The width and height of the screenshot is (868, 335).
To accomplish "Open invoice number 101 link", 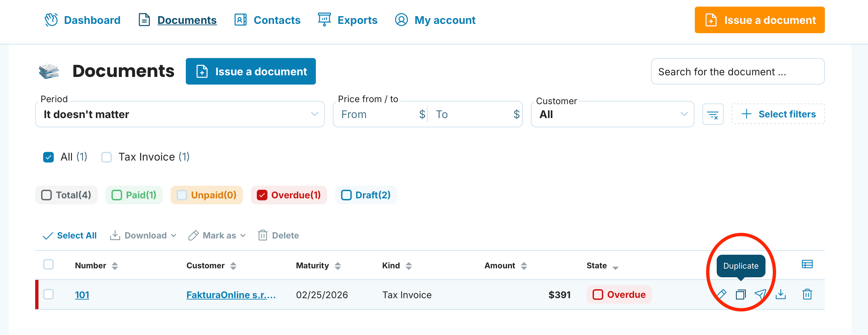I will click(x=82, y=295).
